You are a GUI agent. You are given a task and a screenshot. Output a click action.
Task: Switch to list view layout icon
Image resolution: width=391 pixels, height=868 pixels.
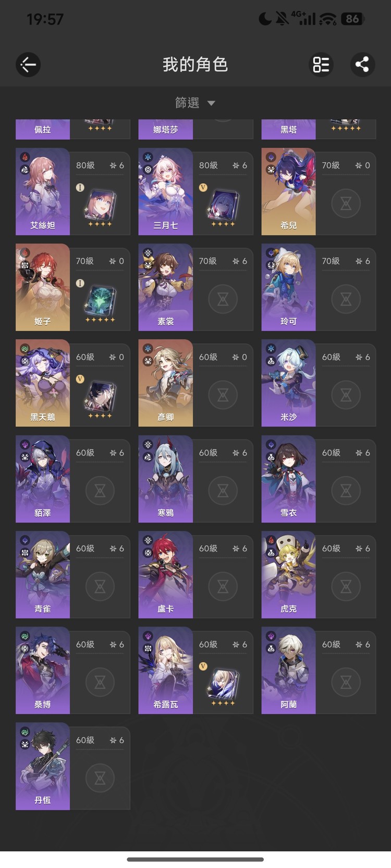(x=321, y=65)
